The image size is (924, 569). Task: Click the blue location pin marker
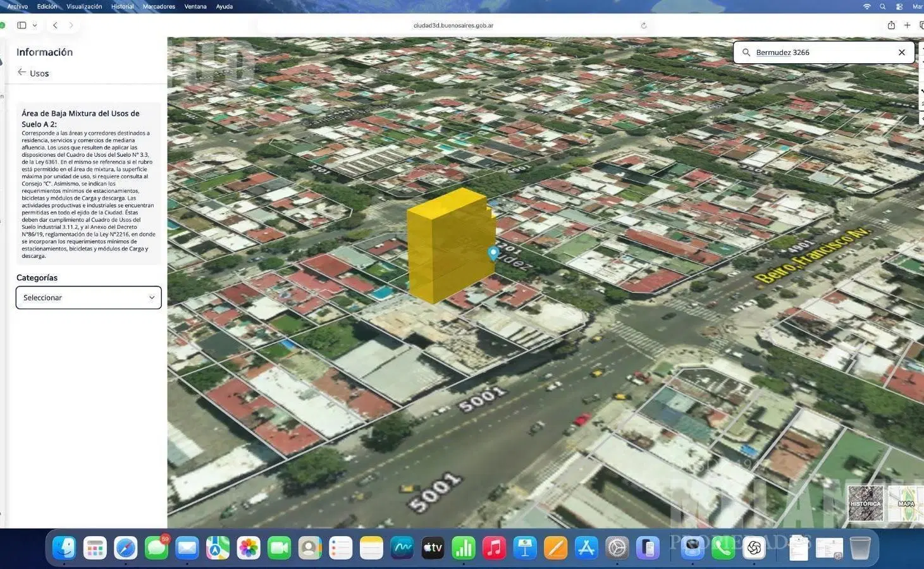coord(493,254)
